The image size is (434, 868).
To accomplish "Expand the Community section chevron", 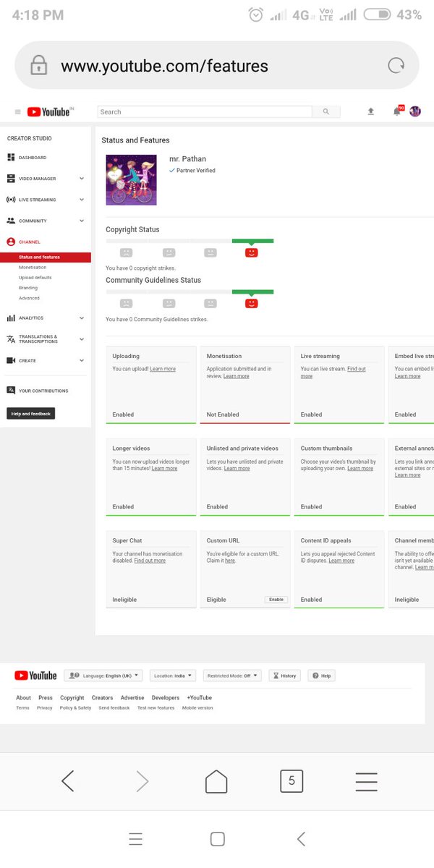I will pos(82,221).
